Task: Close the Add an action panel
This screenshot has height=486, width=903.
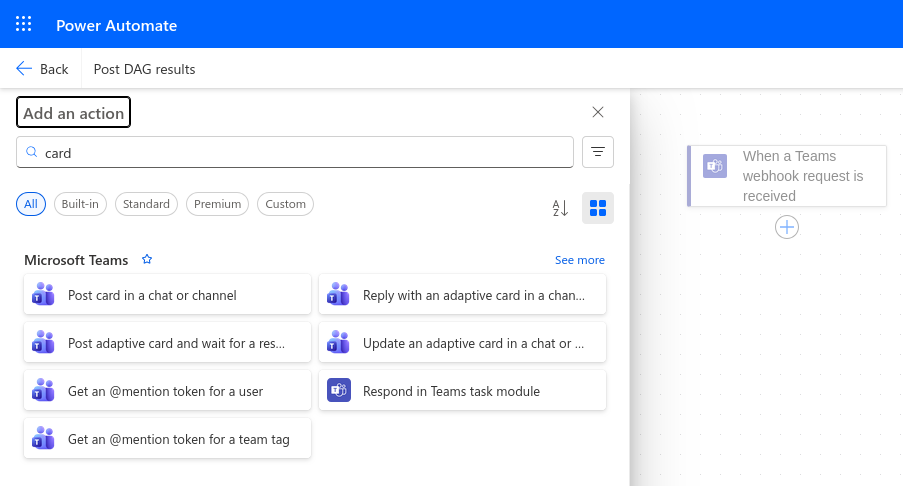Action: 598,112
